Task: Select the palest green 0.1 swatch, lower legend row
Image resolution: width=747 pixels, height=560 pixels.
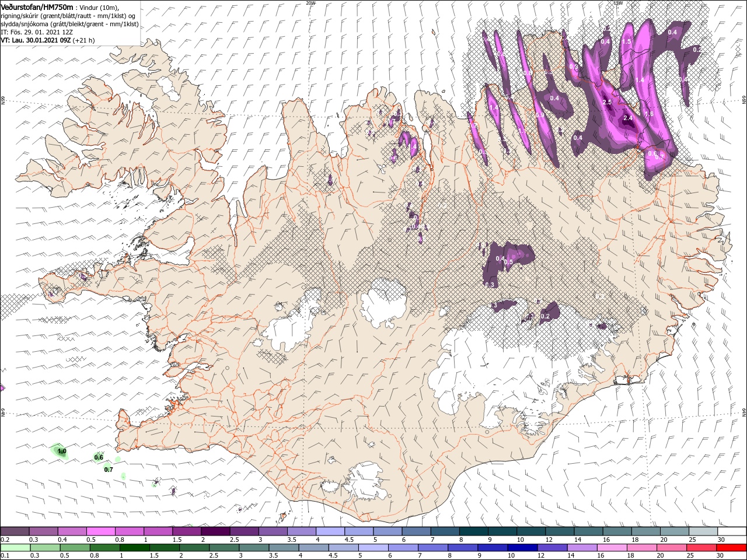Action: pos(15,548)
